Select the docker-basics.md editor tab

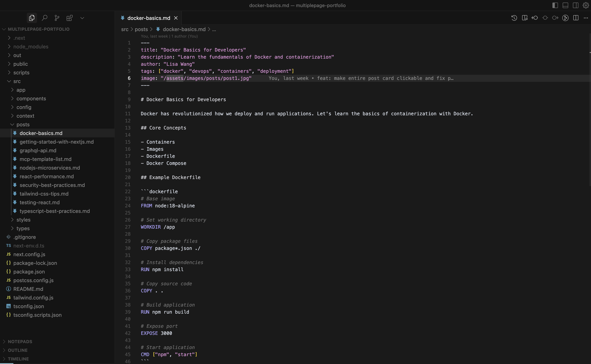coord(149,18)
